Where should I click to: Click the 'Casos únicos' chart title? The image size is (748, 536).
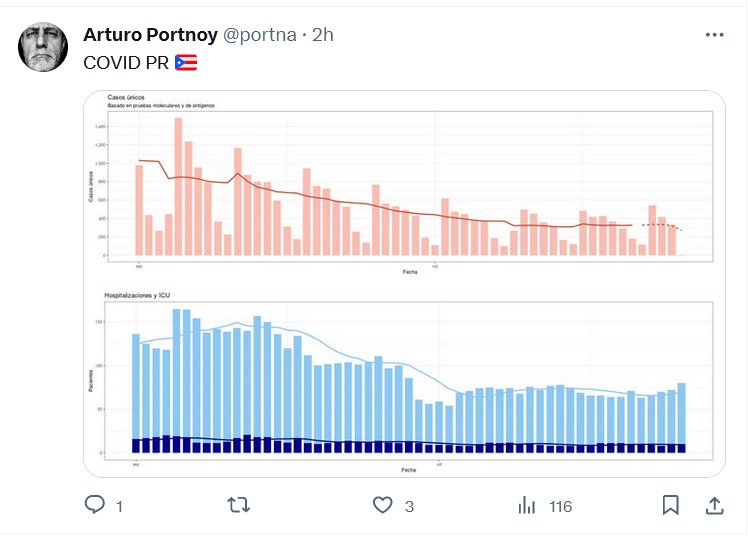tap(125, 97)
